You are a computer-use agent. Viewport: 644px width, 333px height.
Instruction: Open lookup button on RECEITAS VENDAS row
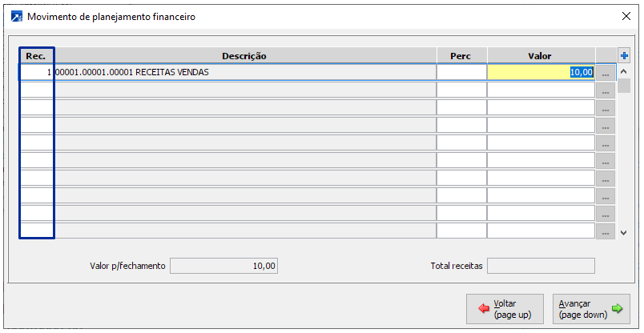(605, 73)
